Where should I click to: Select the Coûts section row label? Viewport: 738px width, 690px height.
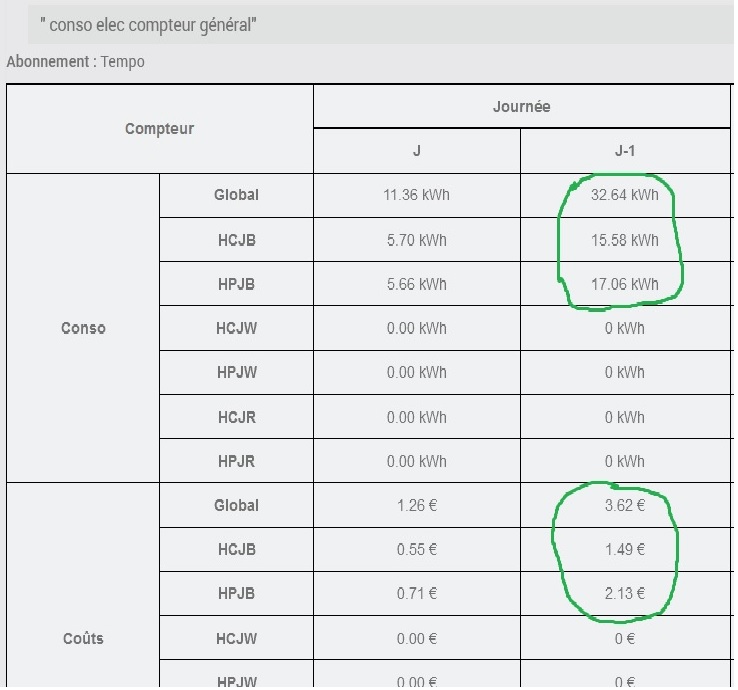pos(83,638)
